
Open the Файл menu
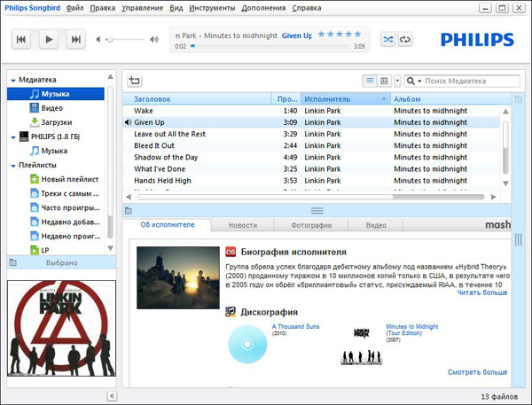click(x=74, y=8)
